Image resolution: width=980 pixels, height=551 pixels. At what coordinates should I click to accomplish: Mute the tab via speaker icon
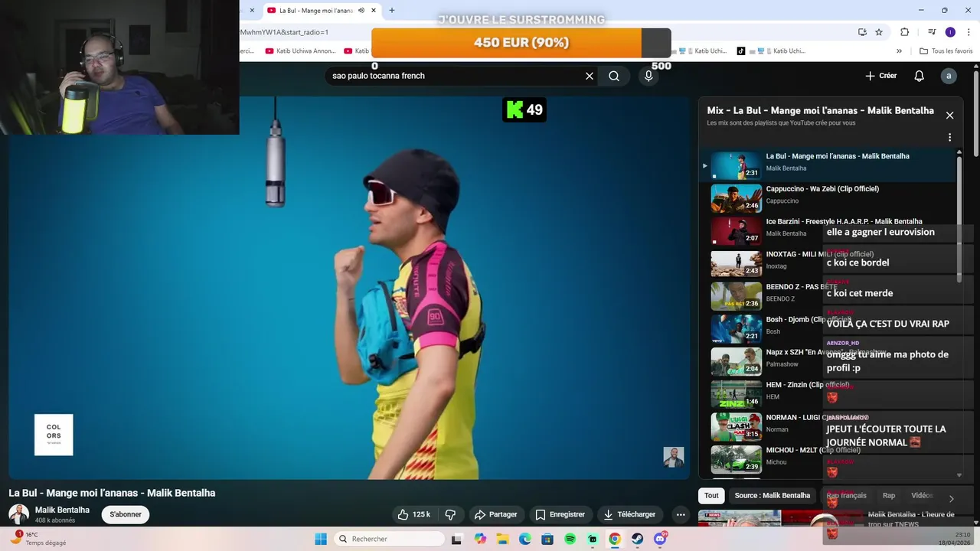pos(361,10)
